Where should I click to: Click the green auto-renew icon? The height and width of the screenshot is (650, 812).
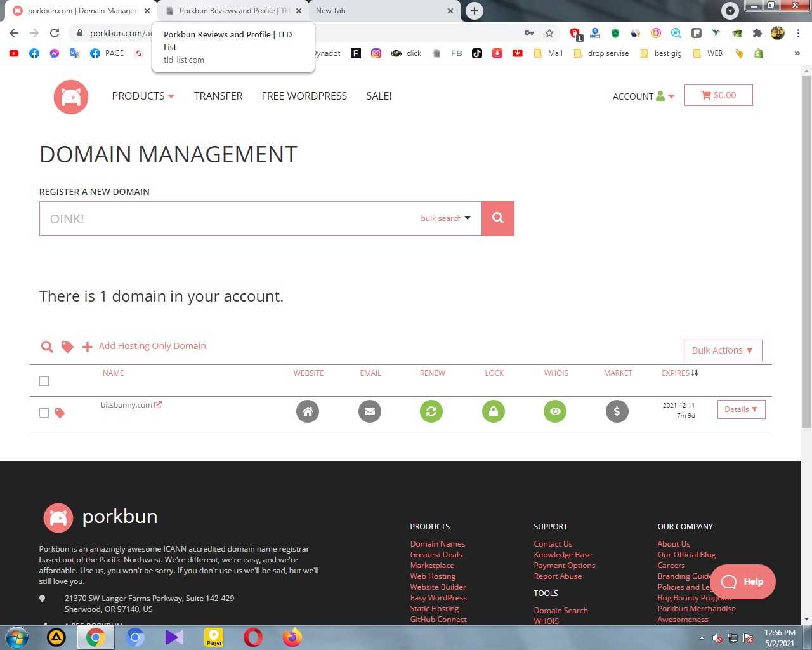pyautogui.click(x=431, y=411)
